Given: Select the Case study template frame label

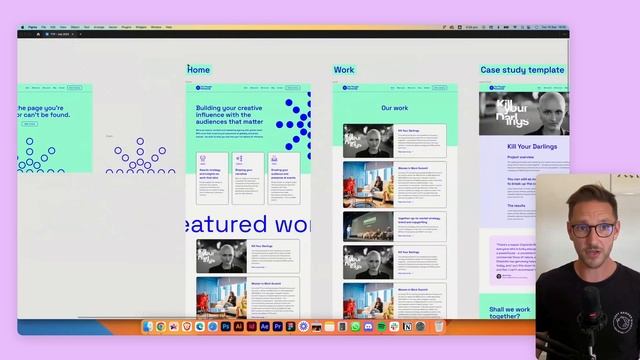Looking at the screenshot, I should 522,70.
